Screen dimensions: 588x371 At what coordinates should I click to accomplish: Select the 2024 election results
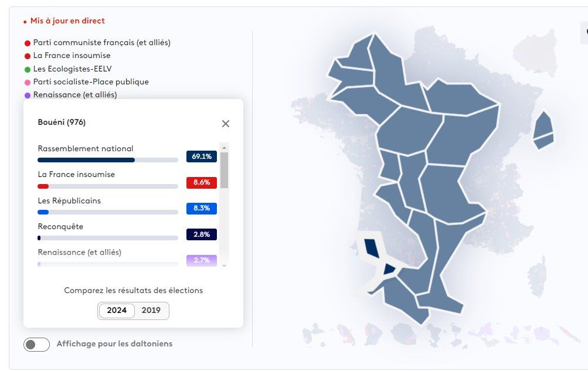click(x=117, y=311)
